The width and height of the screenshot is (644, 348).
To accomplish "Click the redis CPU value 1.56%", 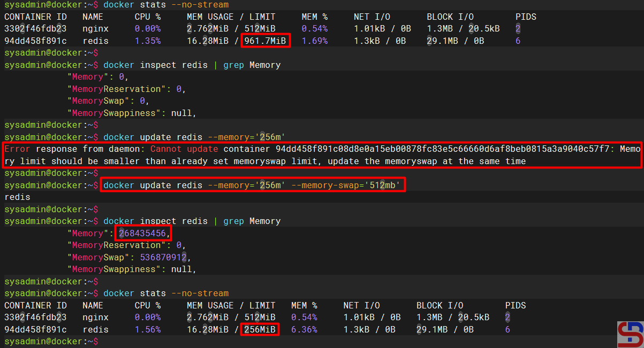I will pyautogui.click(x=147, y=330).
